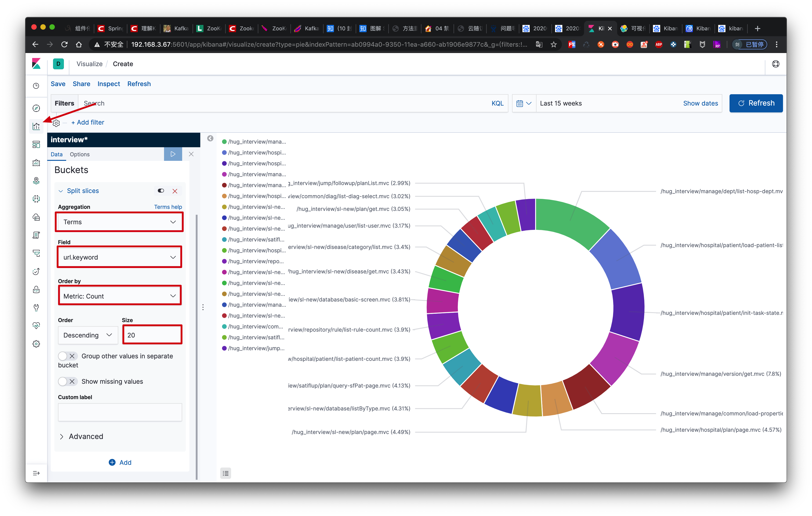
Task: Open a new browser tab
Action: 757,29
